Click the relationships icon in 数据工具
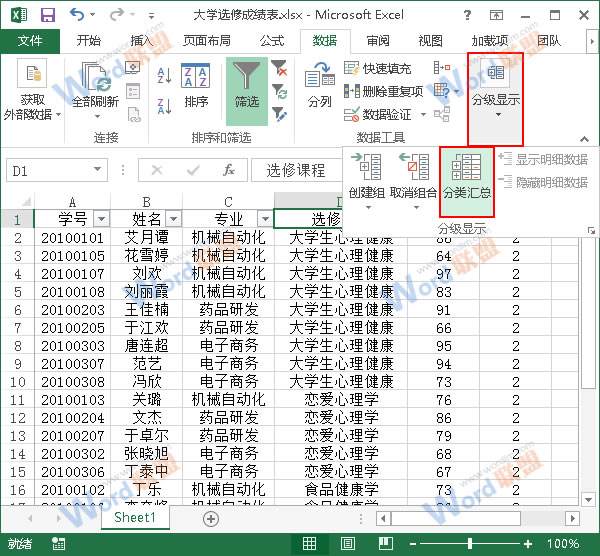The image size is (600, 556). click(x=442, y=114)
